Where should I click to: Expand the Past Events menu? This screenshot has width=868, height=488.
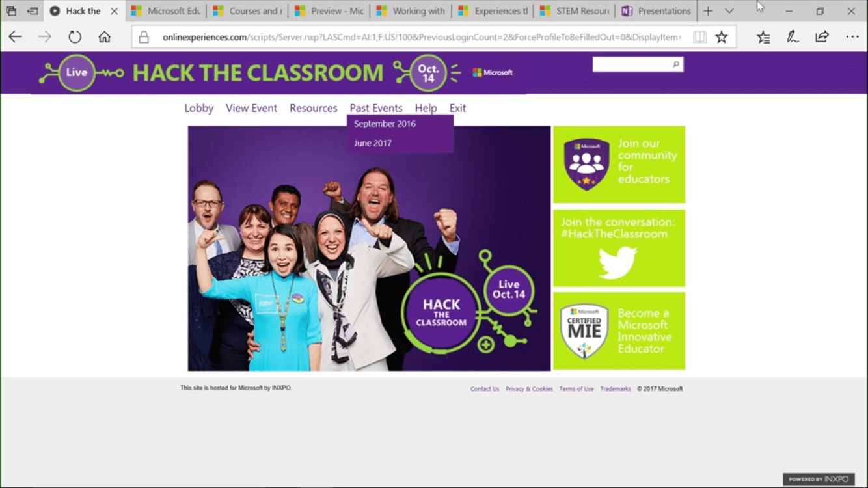point(376,108)
